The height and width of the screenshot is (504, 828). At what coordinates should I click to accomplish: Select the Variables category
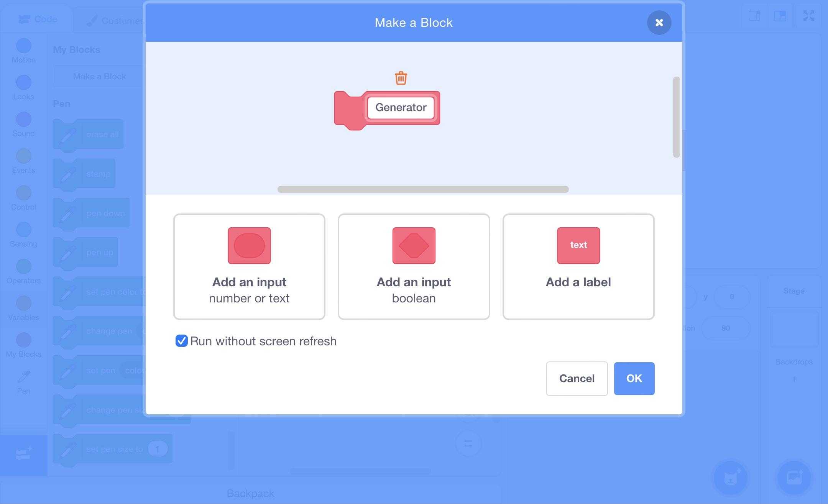23,309
